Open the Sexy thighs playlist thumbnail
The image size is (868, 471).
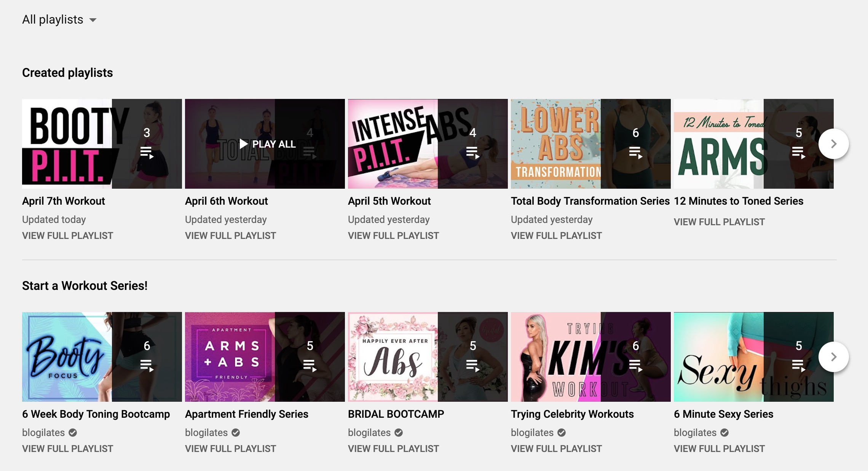(718, 357)
